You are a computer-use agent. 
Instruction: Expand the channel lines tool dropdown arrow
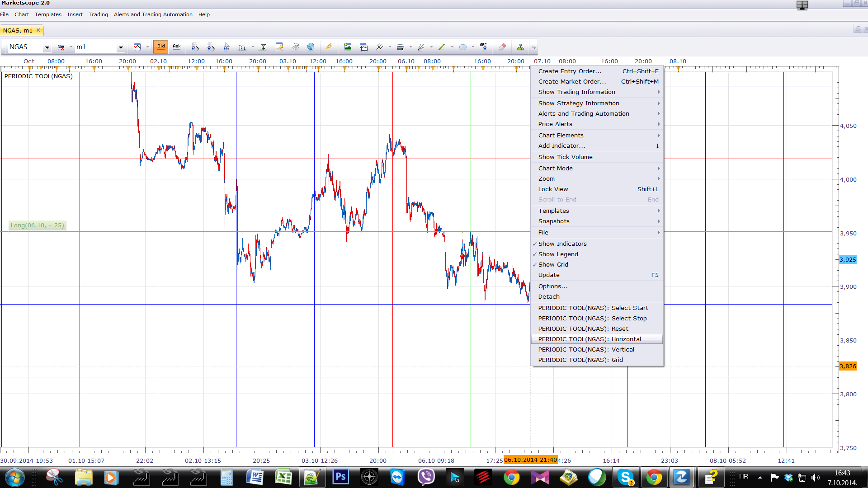tap(390, 47)
